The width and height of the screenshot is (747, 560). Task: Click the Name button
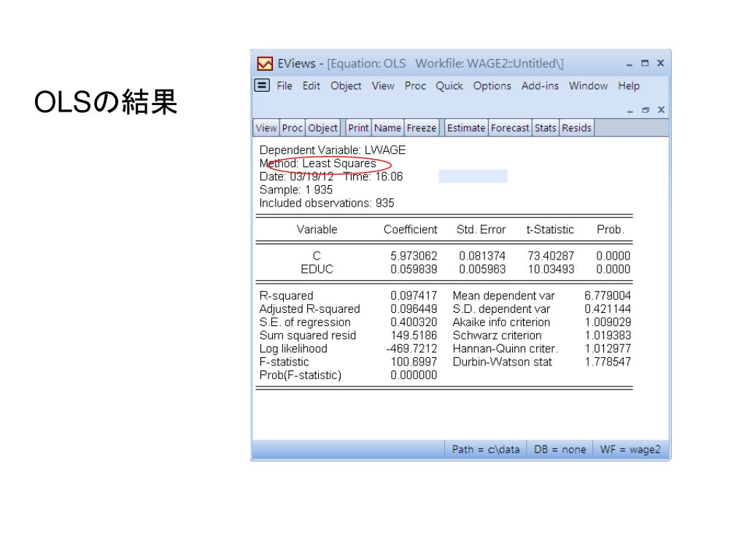point(387,128)
